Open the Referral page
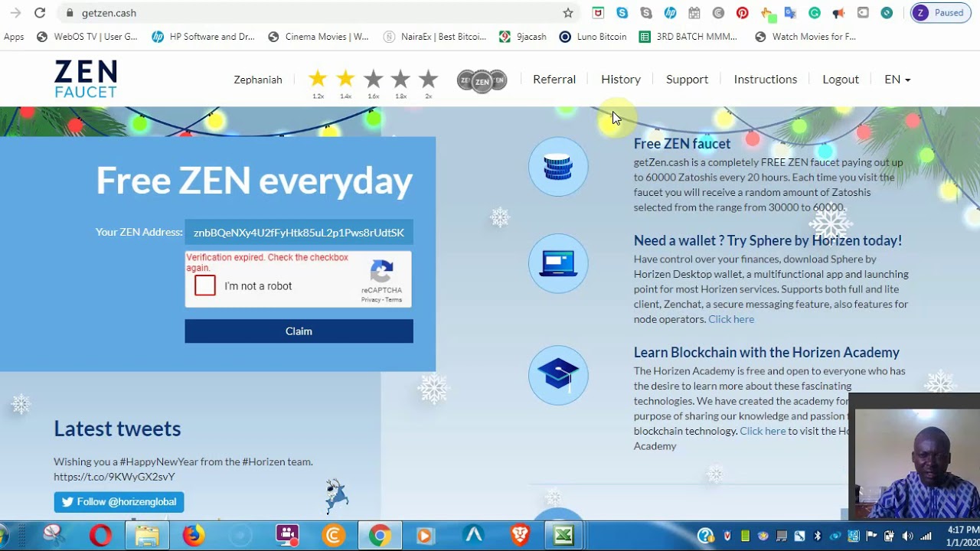The image size is (980, 551). [x=554, y=80]
